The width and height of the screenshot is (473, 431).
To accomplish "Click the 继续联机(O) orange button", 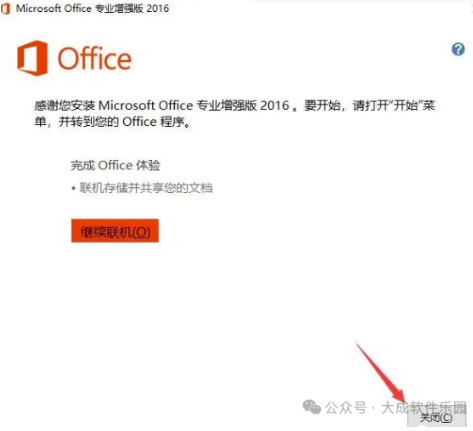I will [x=115, y=231].
